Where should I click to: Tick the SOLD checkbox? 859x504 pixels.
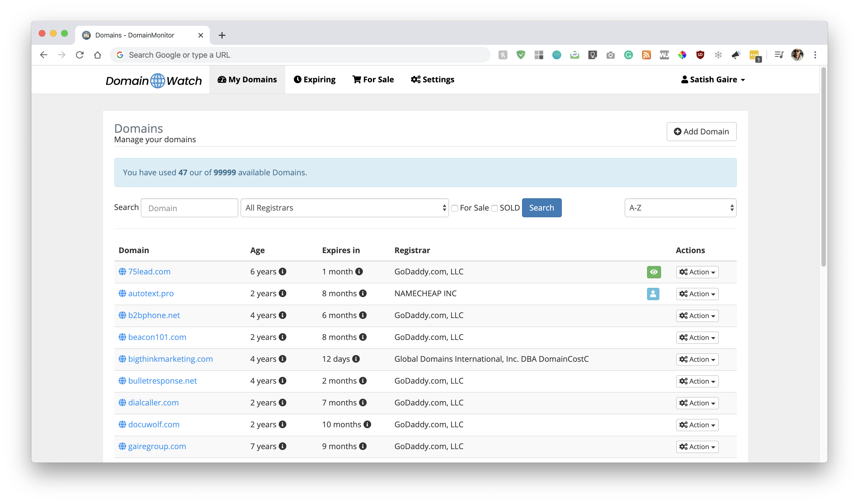pos(494,208)
